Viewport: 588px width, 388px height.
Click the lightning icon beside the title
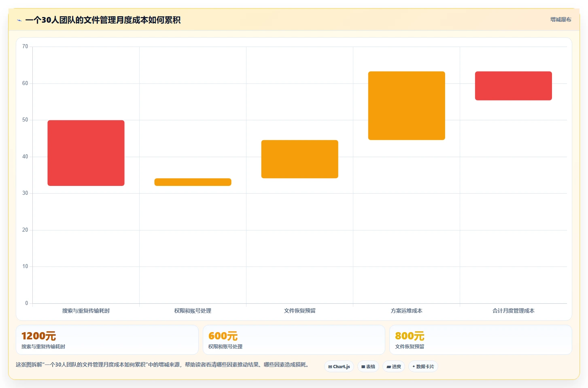[x=19, y=20]
